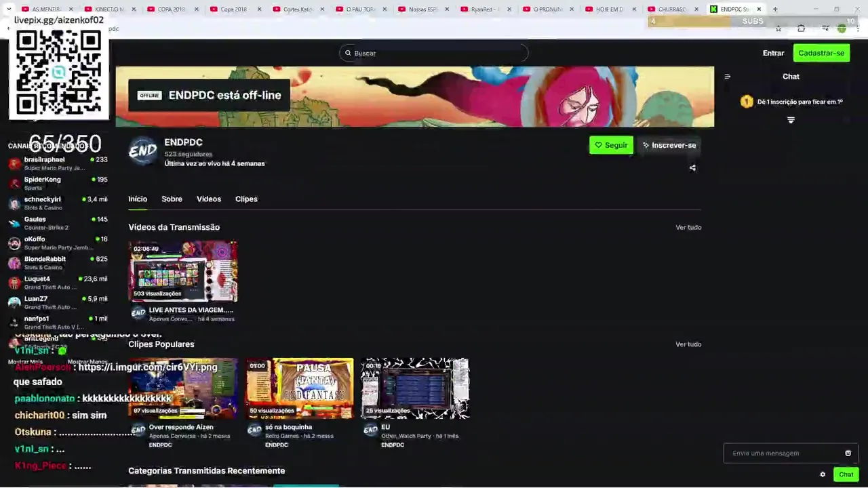Switch to the Vídeos tab
868x488 pixels.
pos(209,199)
